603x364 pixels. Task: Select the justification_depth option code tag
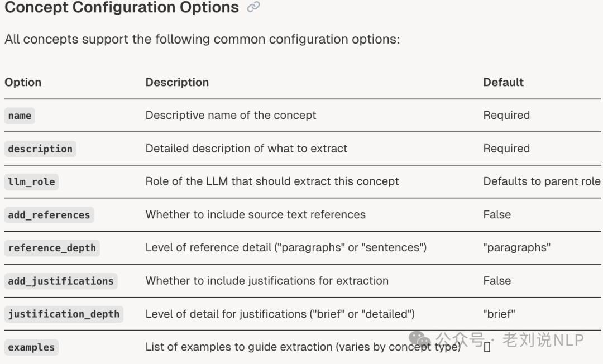pyautogui.click(x=64, y=314)
